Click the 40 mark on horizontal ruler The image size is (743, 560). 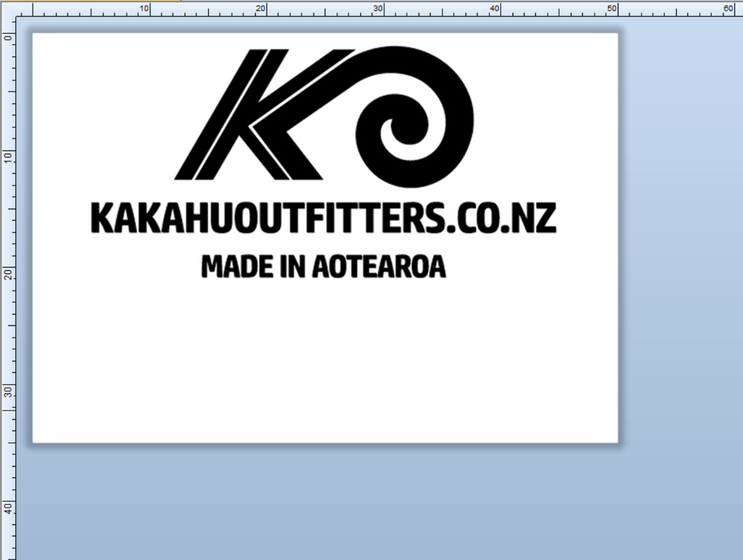pyautogui.click(x=495, y=9)
